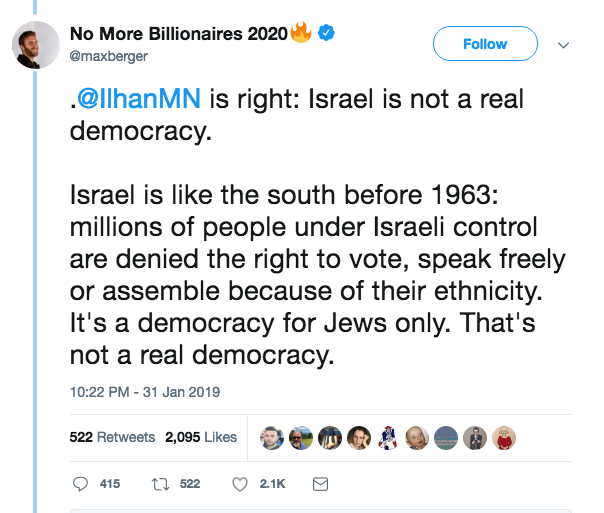Open the No More Billionaires 2020 profile name
The height and width of the screenshot is (513, 604).
(x=179, y=34)
